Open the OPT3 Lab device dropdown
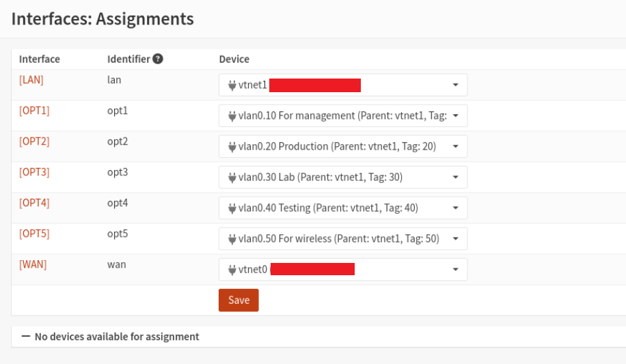The height and width of the screenshot is (364, 626). 455,178
